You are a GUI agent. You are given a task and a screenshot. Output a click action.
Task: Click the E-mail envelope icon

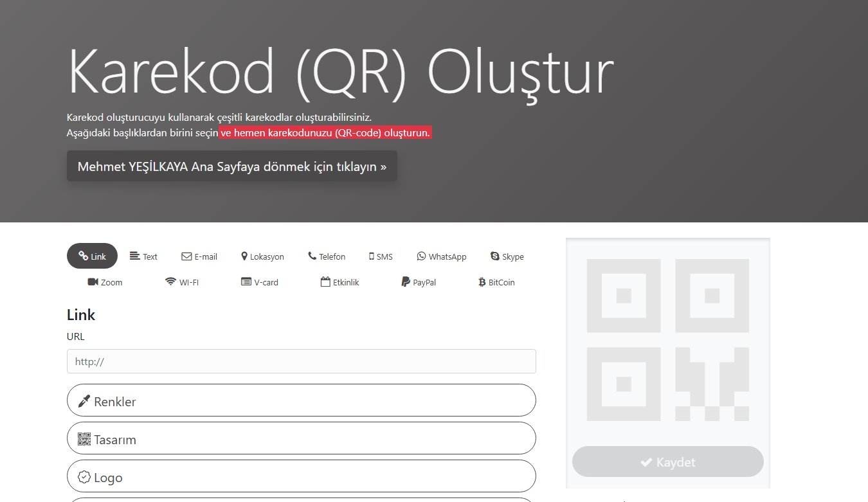click(x=186, y=256)
